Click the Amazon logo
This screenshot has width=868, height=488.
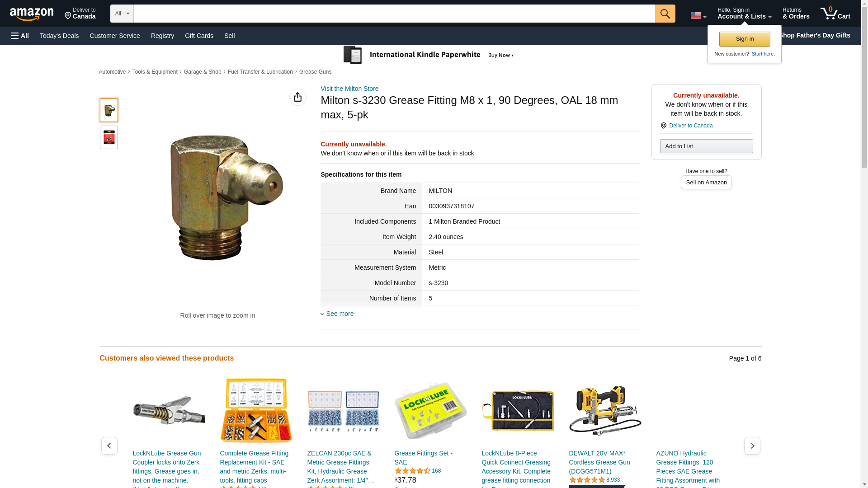point(32,14)
